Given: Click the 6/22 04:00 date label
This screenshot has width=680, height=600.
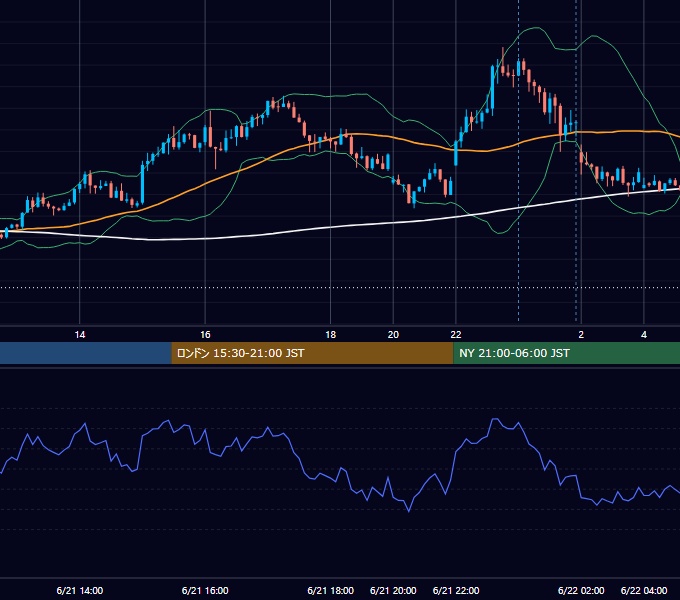Looking at the screenshot, I should [644, 590].
